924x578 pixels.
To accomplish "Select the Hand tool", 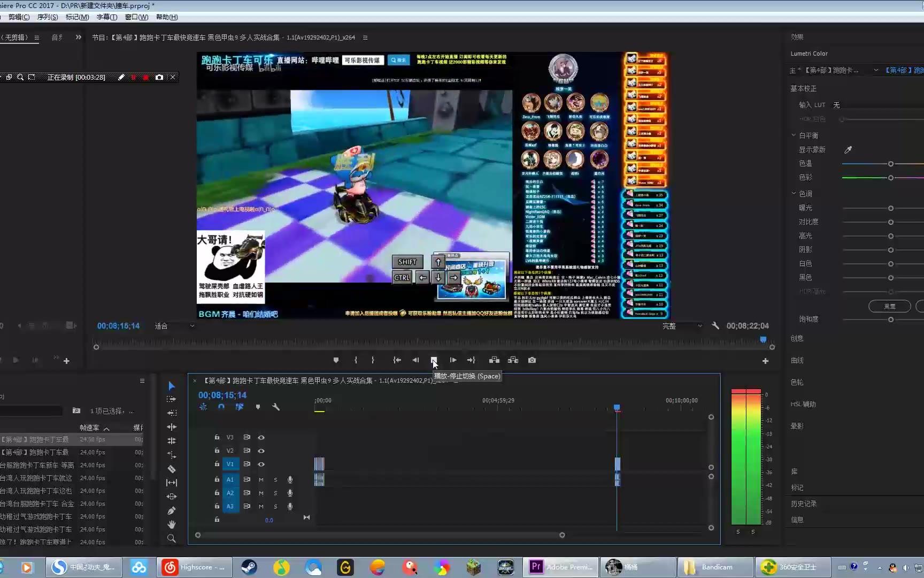I will click(x=171, y=524).
